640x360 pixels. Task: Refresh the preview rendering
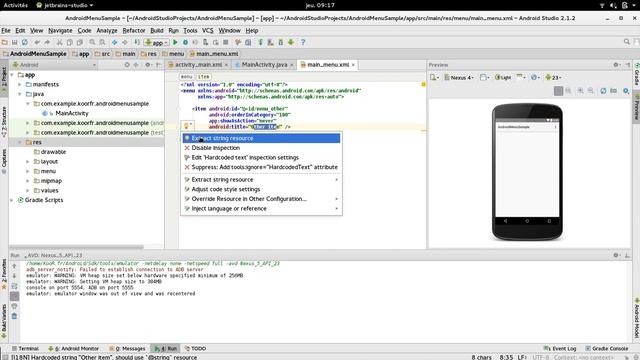[x=603, y=91]
